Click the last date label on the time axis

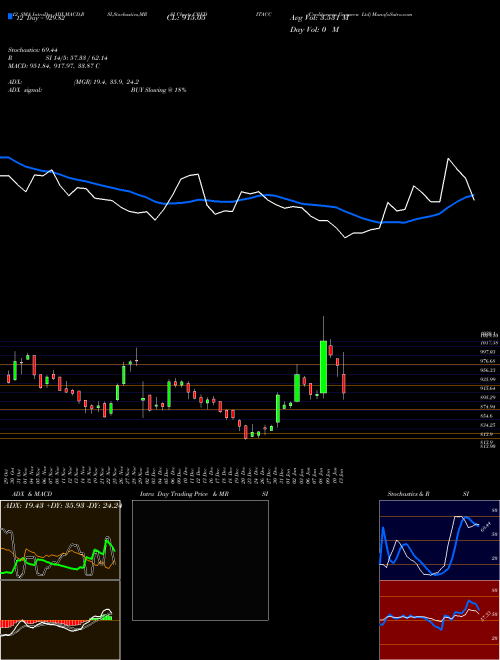[343, 476]
